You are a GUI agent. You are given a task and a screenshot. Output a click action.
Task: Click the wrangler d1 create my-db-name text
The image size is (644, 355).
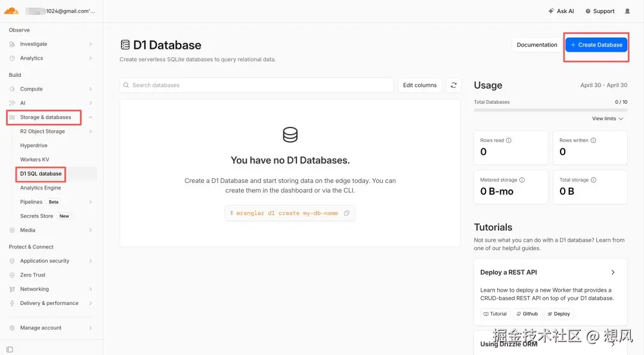(x=287, y=213)
